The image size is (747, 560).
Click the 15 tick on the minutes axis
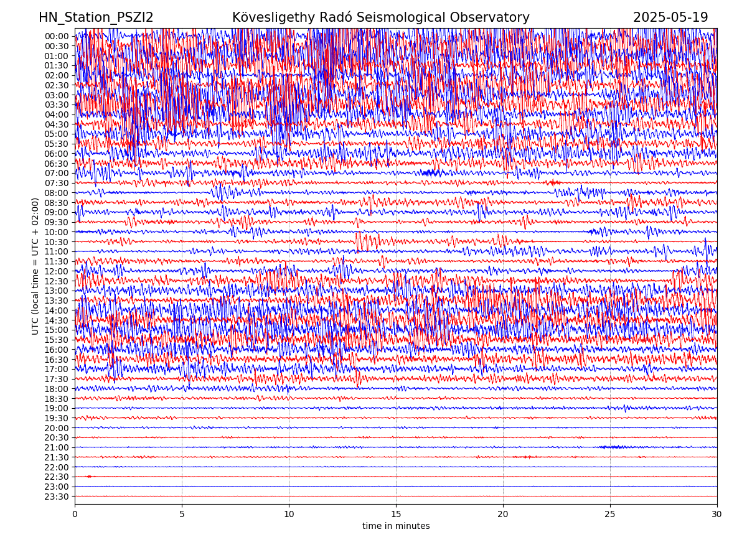point(396,514)
